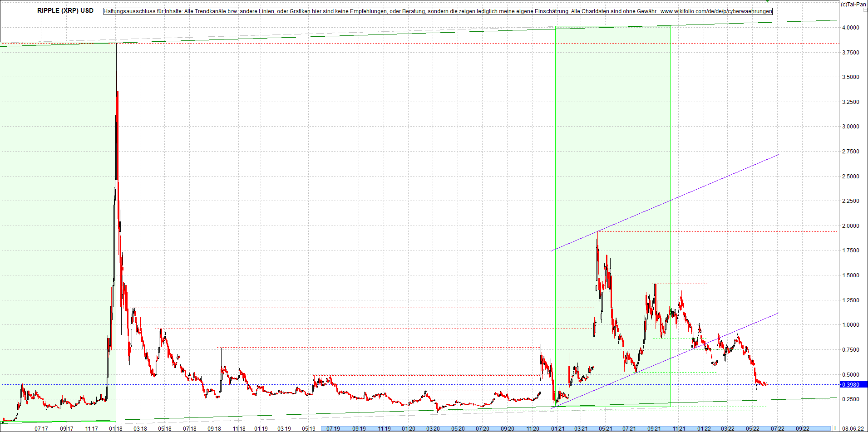The width and height of the screenshot is (868, 432).
Task: Click the 03 18 date axis label
Action: tap(140, 428)
